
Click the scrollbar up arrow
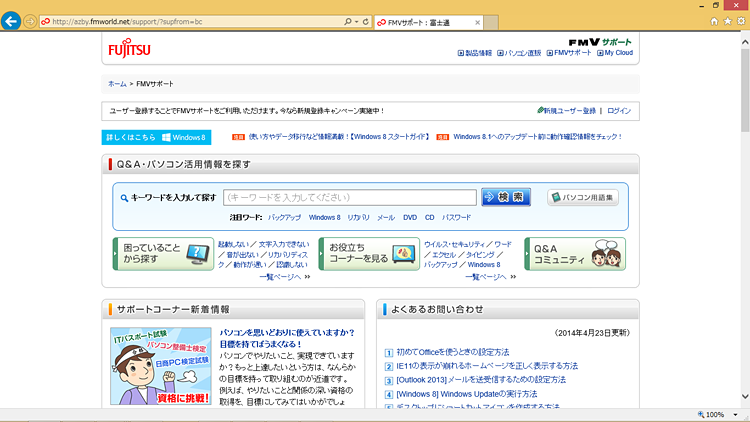point(745,42)
